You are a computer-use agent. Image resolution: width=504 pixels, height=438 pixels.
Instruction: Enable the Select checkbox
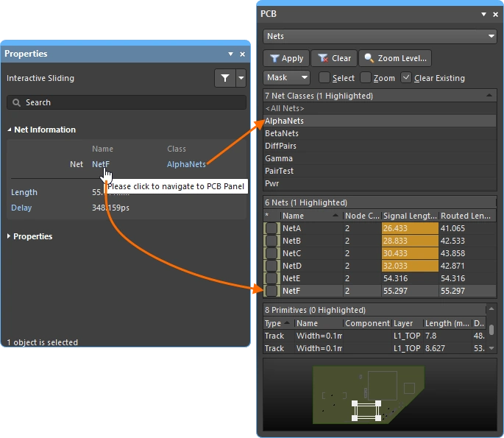[x=324, y=77]
